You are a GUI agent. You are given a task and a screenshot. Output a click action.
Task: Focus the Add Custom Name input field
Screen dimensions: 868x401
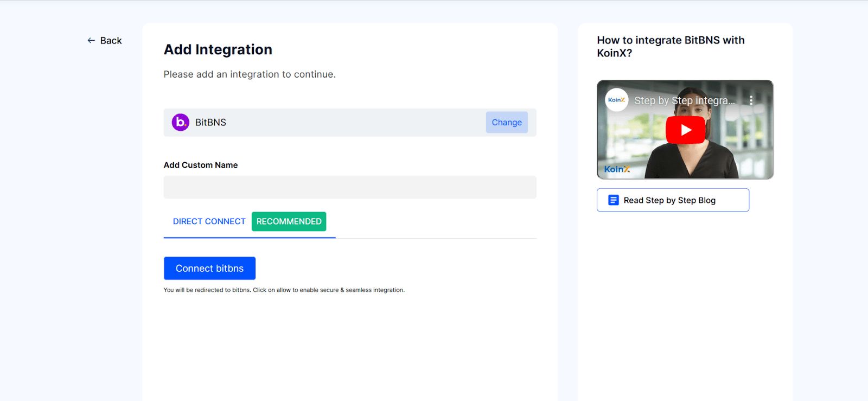tap(350, 187)
